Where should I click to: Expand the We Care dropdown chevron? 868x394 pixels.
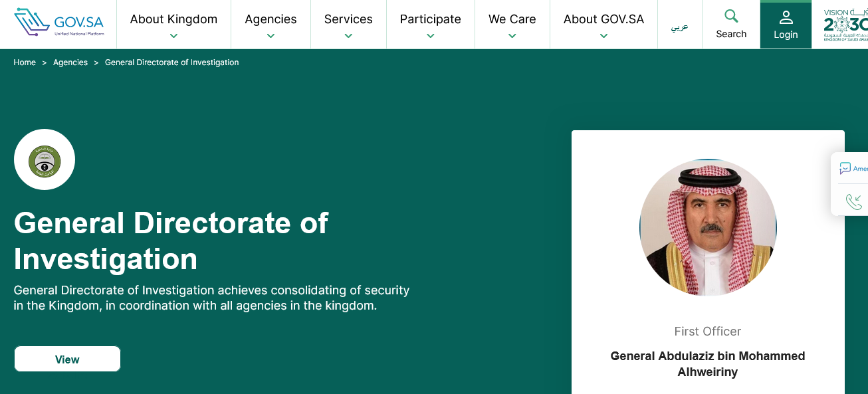(512, 37)
